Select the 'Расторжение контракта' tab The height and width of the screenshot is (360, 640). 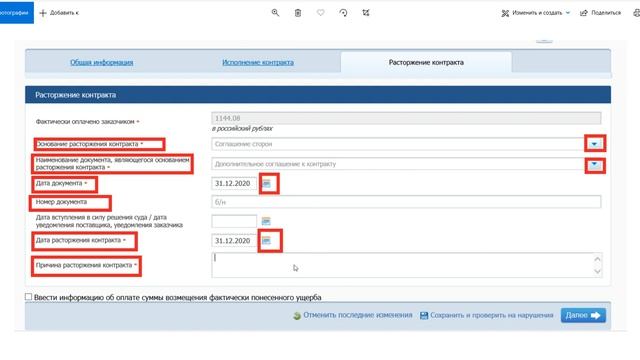426,62
